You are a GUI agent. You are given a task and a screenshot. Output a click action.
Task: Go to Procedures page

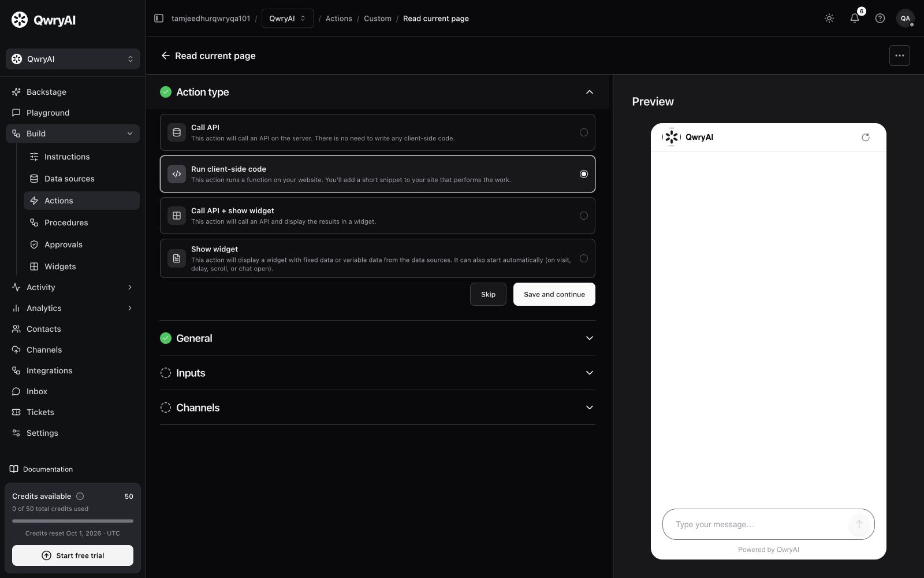click(x=81, y=223)
